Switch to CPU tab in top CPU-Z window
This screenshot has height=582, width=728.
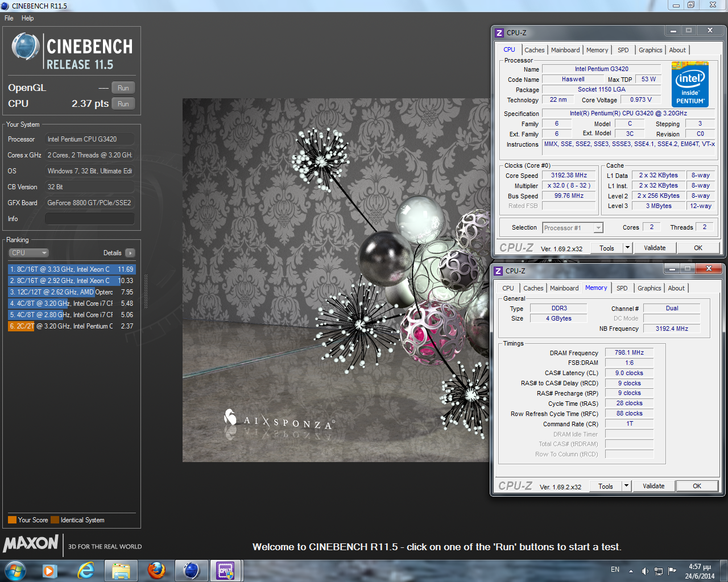pyautogui.click(x=509, y=50)
